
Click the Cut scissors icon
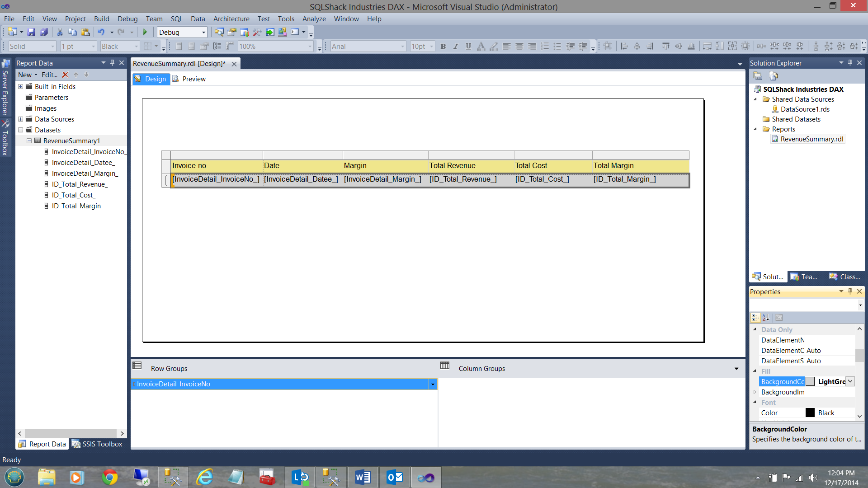pyautogui.click(x=60, y=32)
